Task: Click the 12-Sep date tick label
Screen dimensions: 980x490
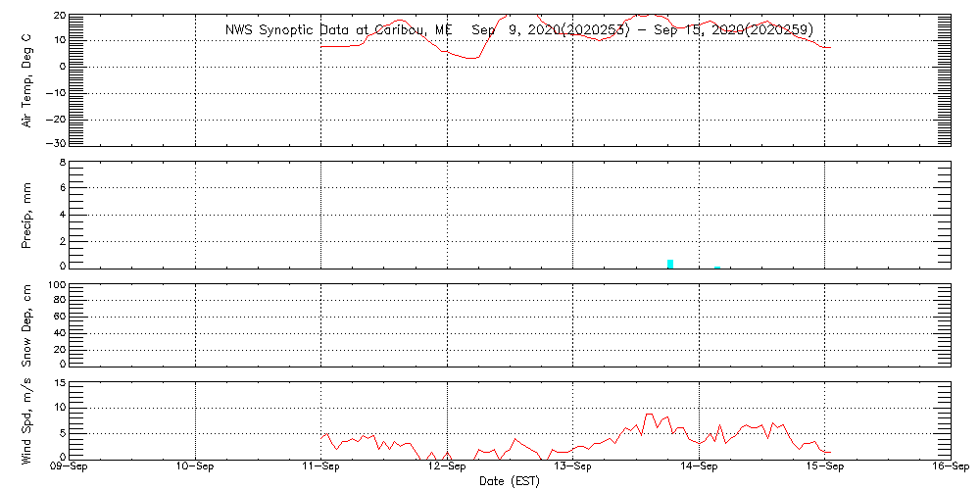Action: click(447, 467)
